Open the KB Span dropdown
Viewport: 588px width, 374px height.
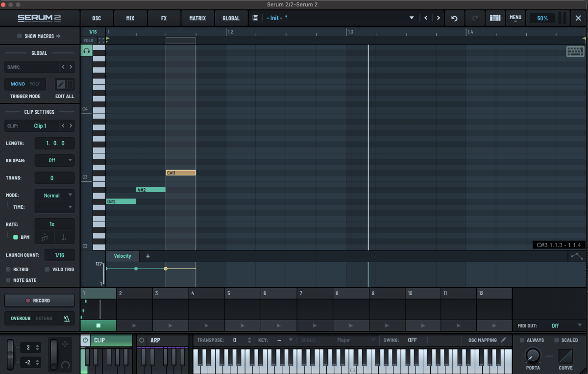[54, 160]
